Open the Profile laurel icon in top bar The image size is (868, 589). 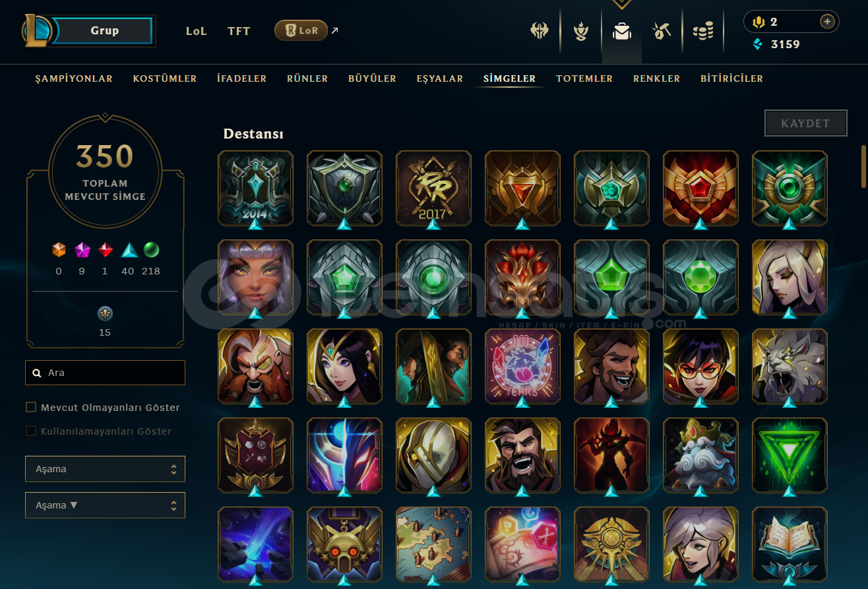[580, 31]
